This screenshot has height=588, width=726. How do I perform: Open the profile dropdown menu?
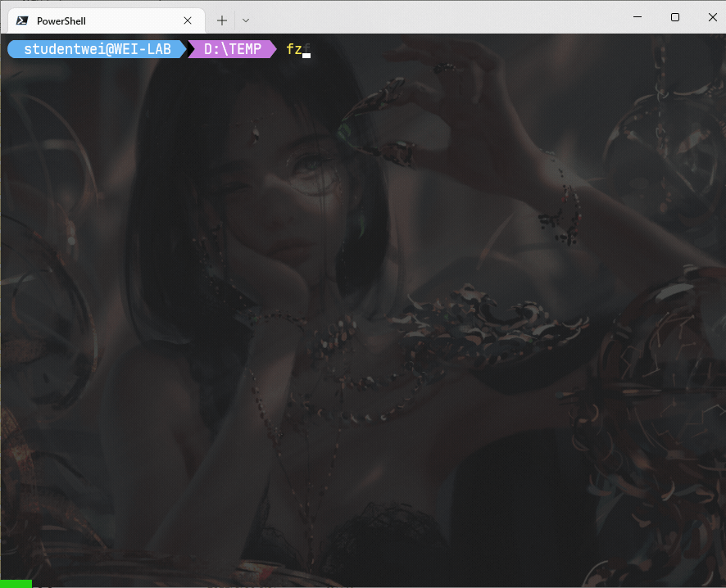pyautogui.click(x=246, y=20)
